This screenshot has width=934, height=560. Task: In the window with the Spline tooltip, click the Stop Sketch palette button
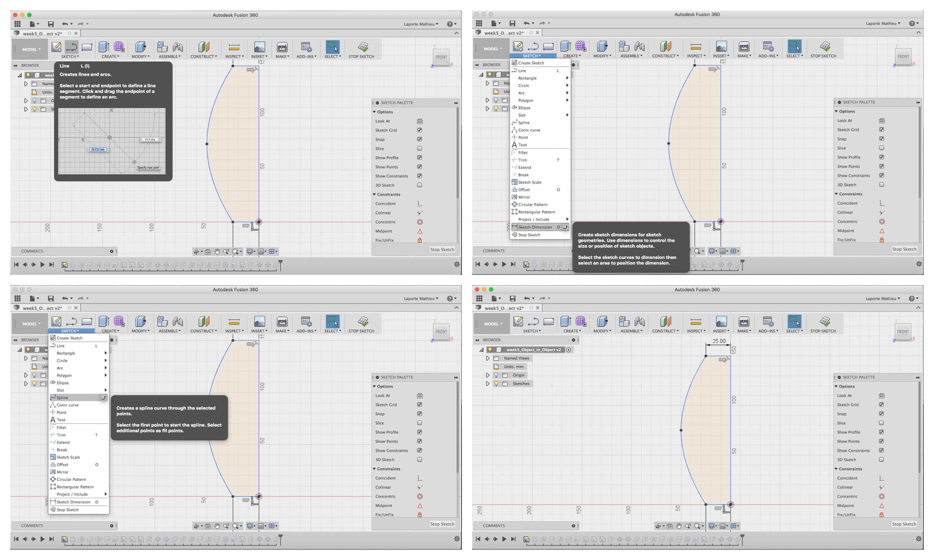coord(442,524)
